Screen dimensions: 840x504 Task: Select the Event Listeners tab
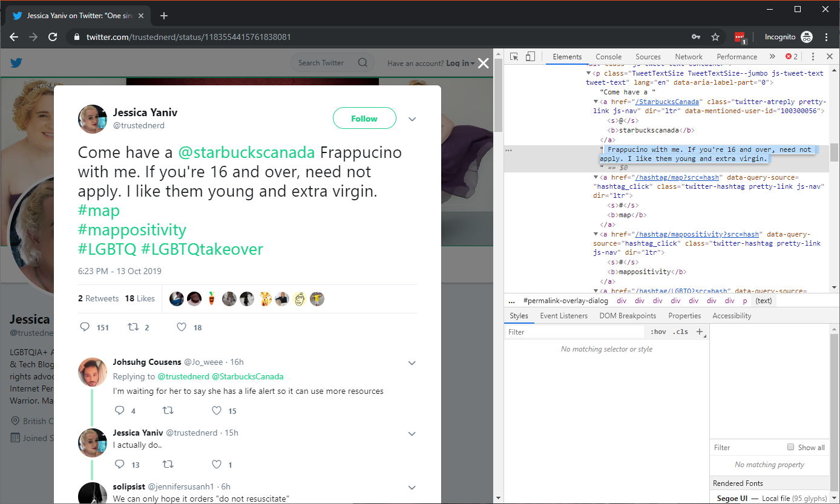click(x=563, y=316)
